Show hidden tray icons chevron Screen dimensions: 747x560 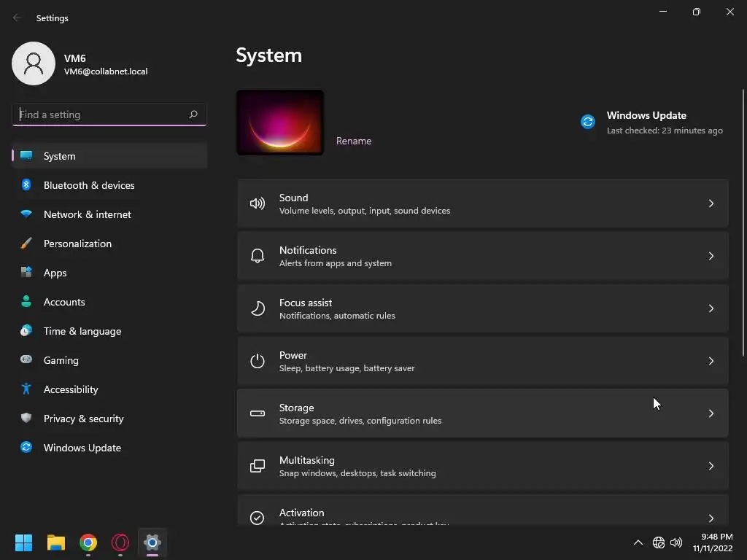(638, 542)
